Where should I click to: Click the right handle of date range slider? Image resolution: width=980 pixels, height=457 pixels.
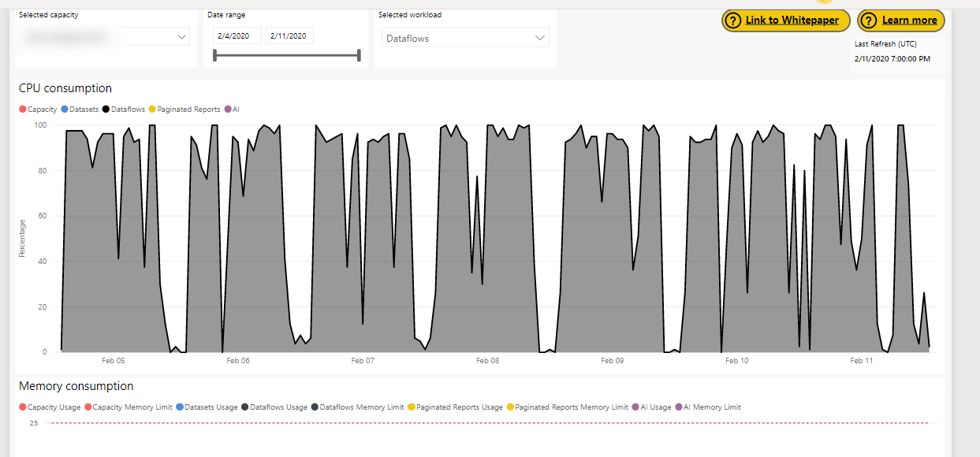click(359, 55)
